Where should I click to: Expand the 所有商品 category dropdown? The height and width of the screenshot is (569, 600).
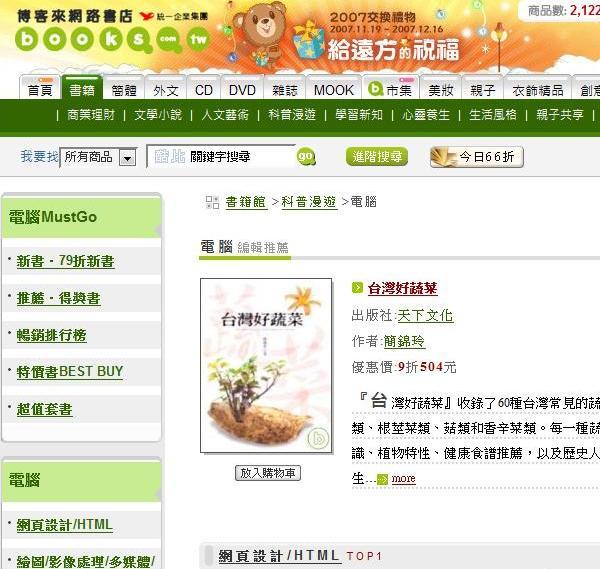tap(127, 157)
